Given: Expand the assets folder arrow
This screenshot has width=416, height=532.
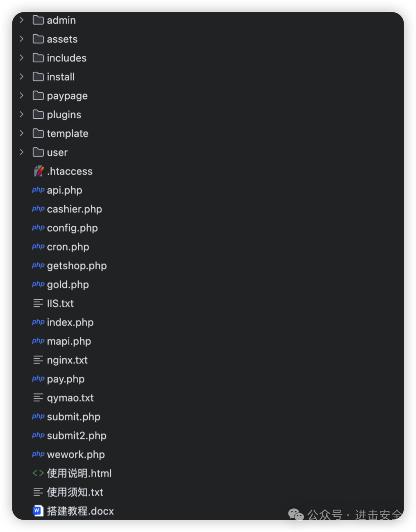Looking at the screenshot, I should click(x=22, y=39).
